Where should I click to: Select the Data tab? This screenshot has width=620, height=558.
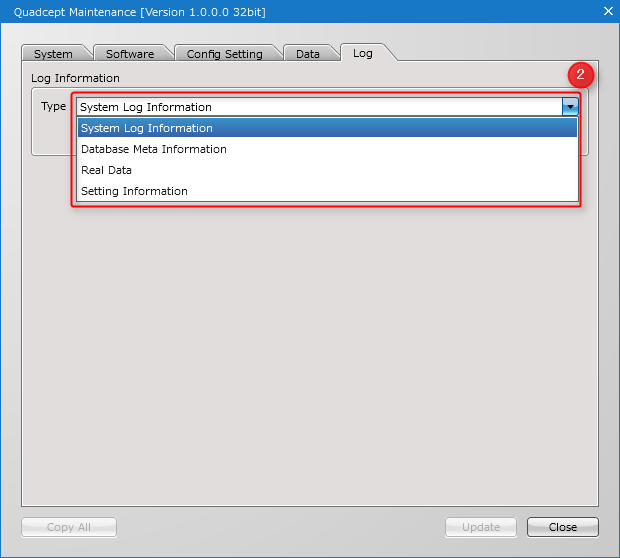(308, 54)
